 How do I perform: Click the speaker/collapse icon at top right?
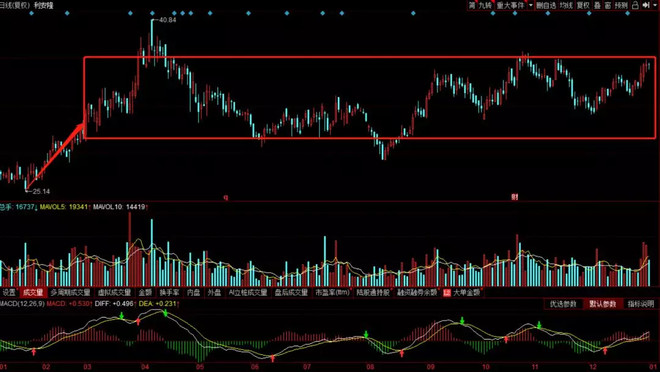point(646,5)
